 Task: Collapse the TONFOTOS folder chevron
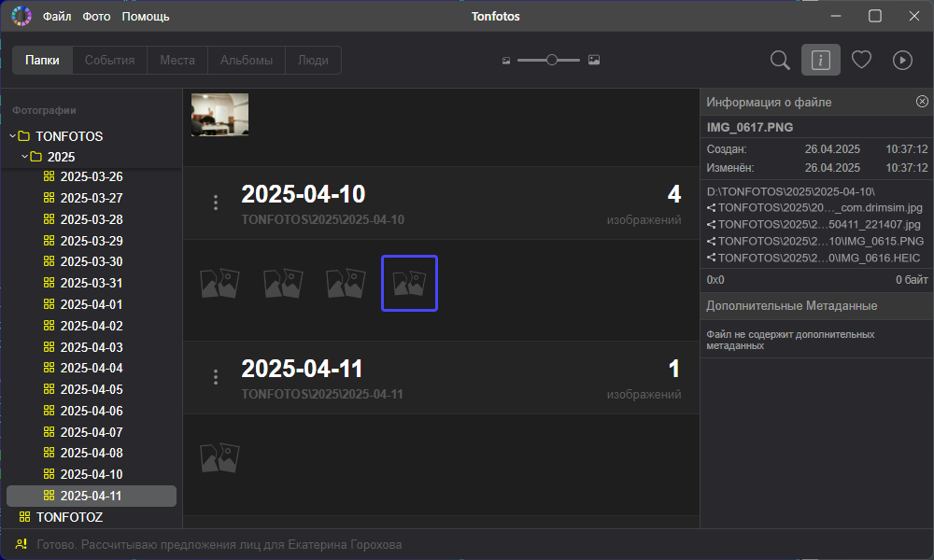(x=12, y=136)
